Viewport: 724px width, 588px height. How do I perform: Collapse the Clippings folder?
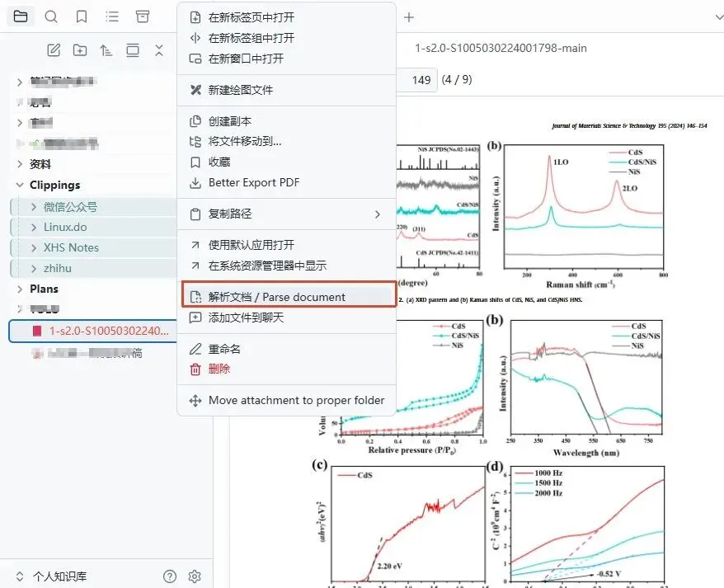tap(20, 185)
